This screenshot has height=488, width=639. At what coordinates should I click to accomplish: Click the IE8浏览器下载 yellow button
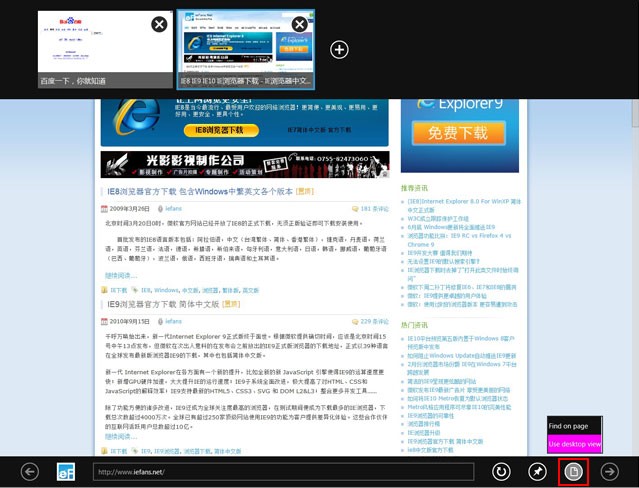pyautogui.click(x=221, y=130)
